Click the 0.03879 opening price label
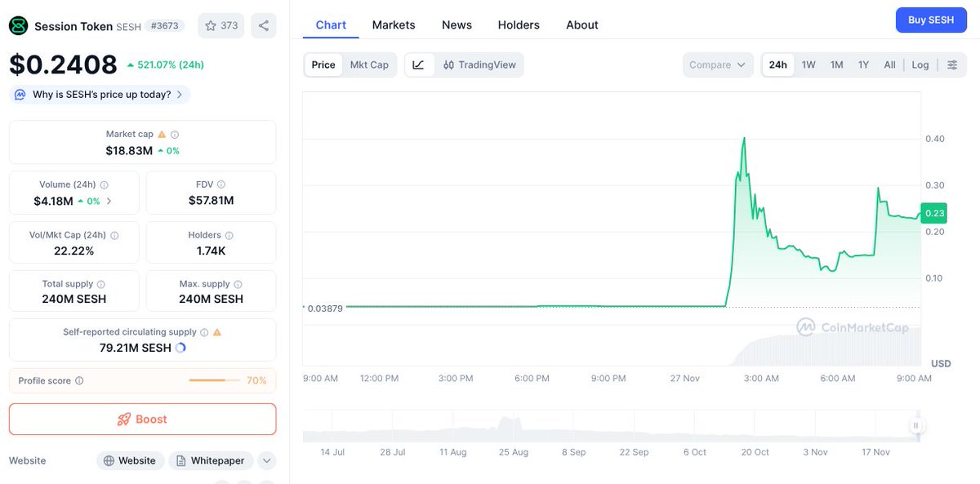 coord(325,308)
